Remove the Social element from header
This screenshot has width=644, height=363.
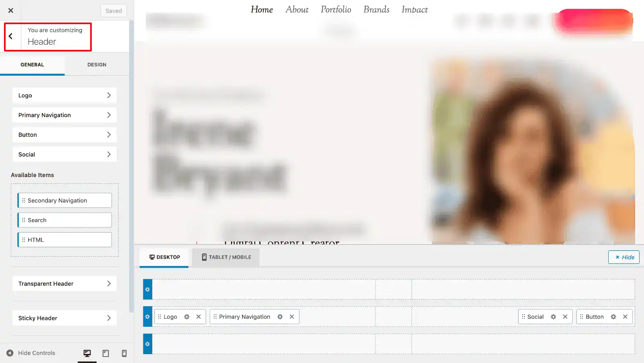click(x=565, y=317)
